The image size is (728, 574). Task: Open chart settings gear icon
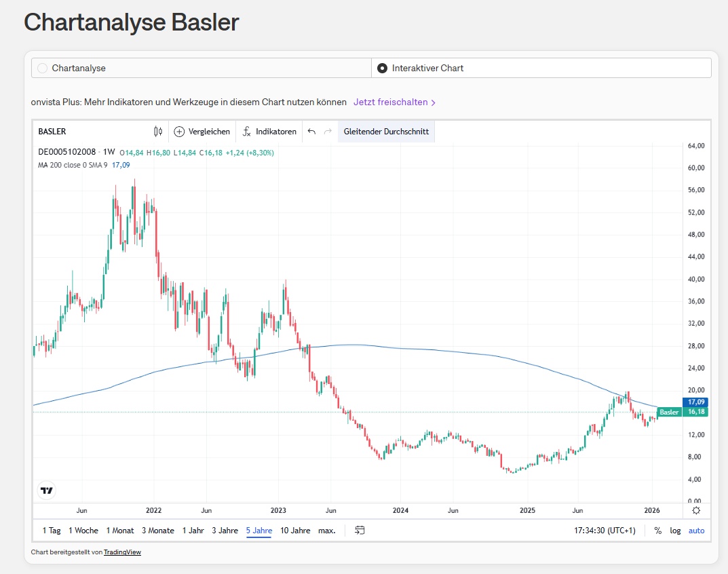695,510
